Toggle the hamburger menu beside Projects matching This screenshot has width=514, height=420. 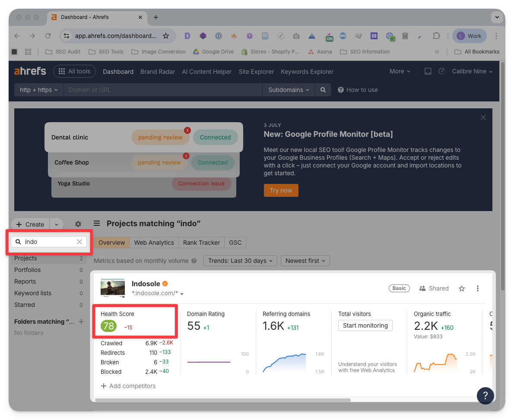point(97,223)
